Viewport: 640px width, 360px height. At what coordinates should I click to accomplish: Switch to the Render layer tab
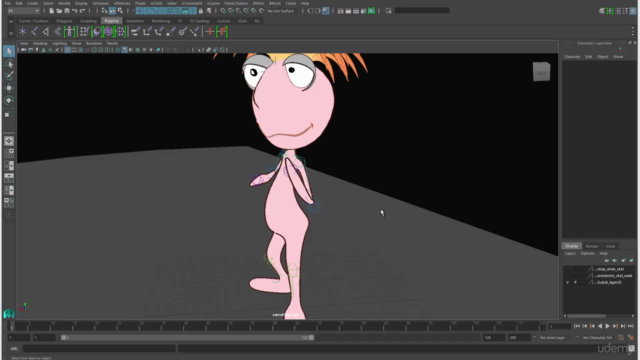tap(592, 246)
